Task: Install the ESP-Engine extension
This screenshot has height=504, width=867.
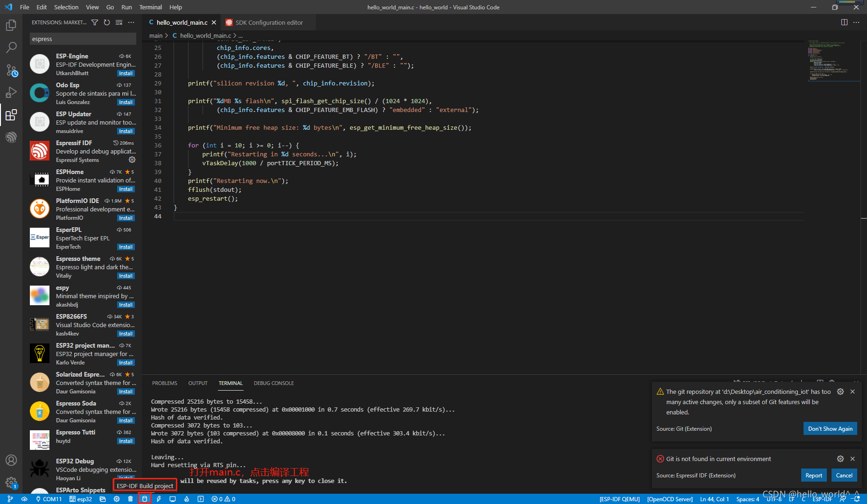Action: (x=126, y=73)
